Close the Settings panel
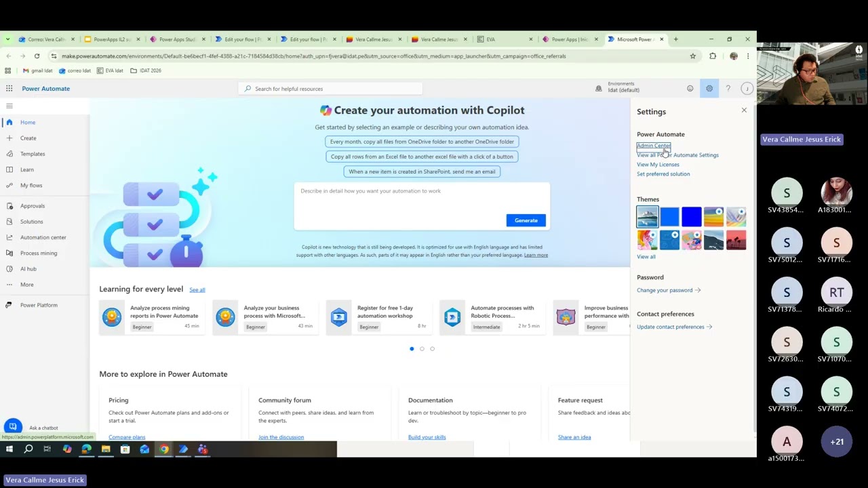Viewport: 868px width, 488px height. click(x=744, y=110)
